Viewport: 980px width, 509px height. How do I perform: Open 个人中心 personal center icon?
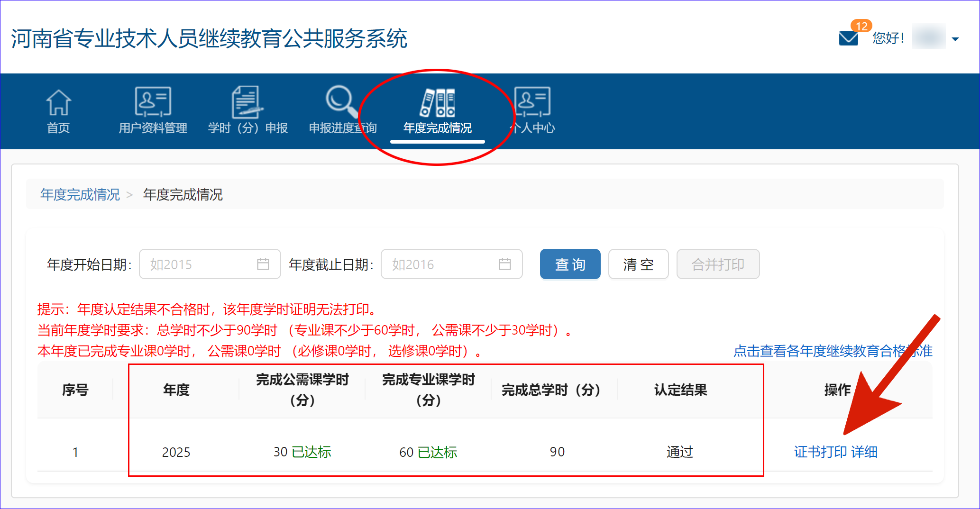coord(532,110)
